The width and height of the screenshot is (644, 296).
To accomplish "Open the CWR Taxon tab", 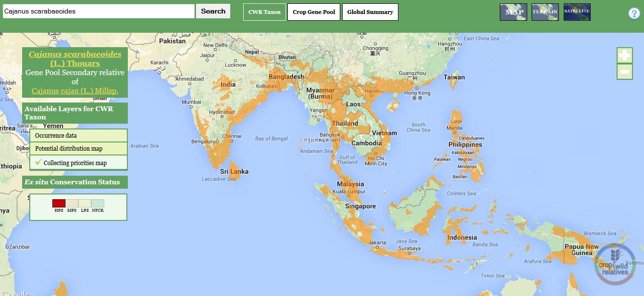I will pos(264,12).
